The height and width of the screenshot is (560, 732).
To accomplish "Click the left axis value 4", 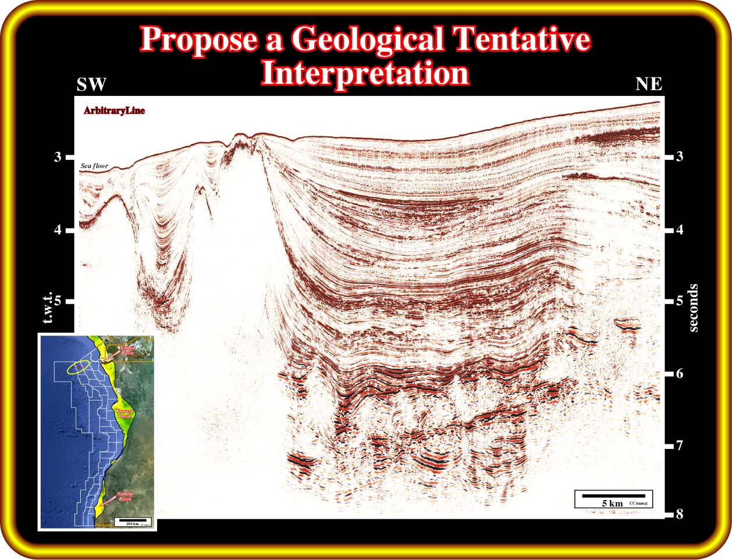I will click(x=58, y=230).
